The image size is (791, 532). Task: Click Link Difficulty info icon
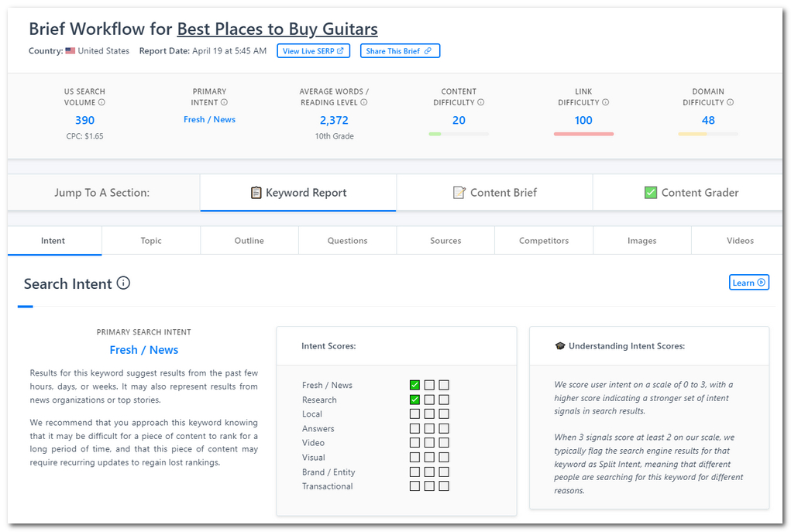click(x=606, y=102)
